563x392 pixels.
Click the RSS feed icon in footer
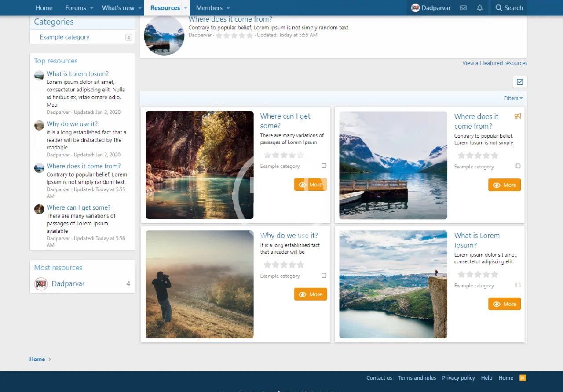click(523, 378)
